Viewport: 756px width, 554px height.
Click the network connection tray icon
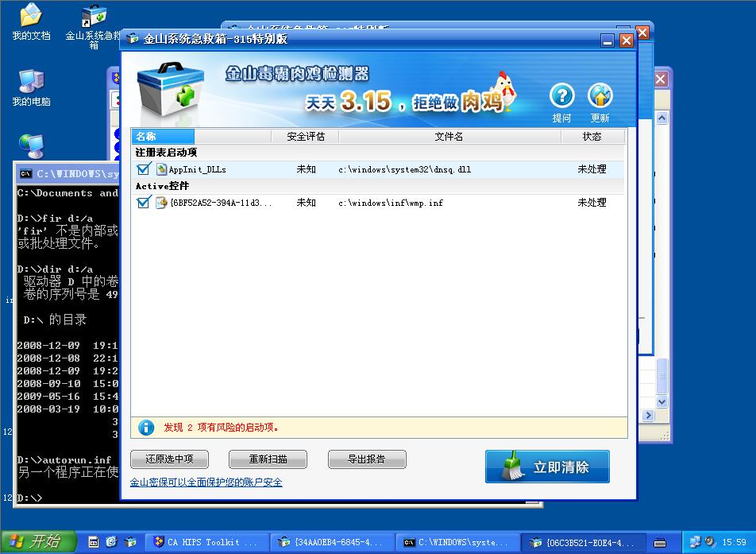[x=695, y=542]
